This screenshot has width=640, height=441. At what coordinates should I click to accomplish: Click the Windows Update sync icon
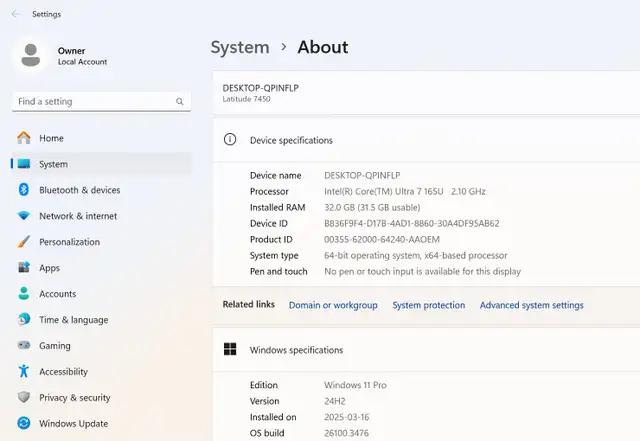pos(24,423)
